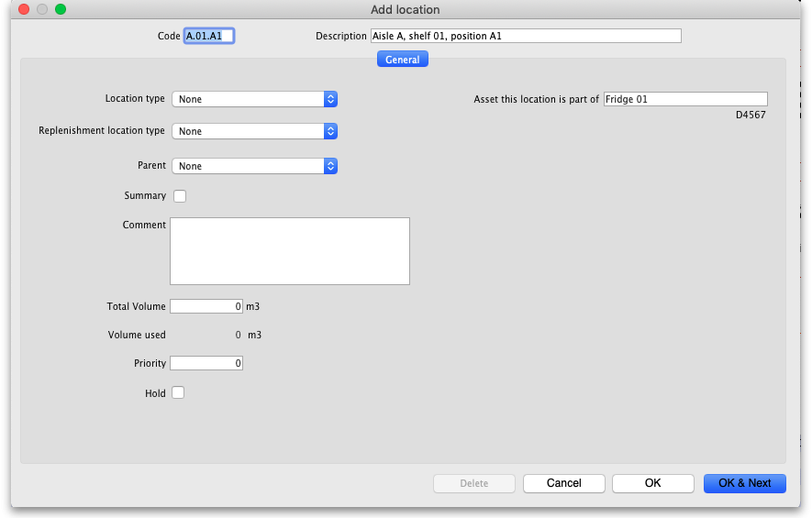Viewport: 812px width, 518px height.
Task: Click the Priority number field
Action: (x=206, y=363)
